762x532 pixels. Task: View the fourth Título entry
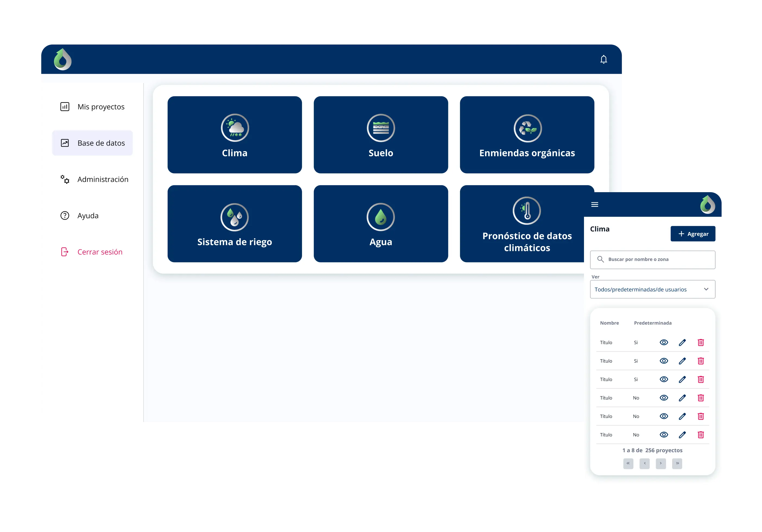point(664,398)
